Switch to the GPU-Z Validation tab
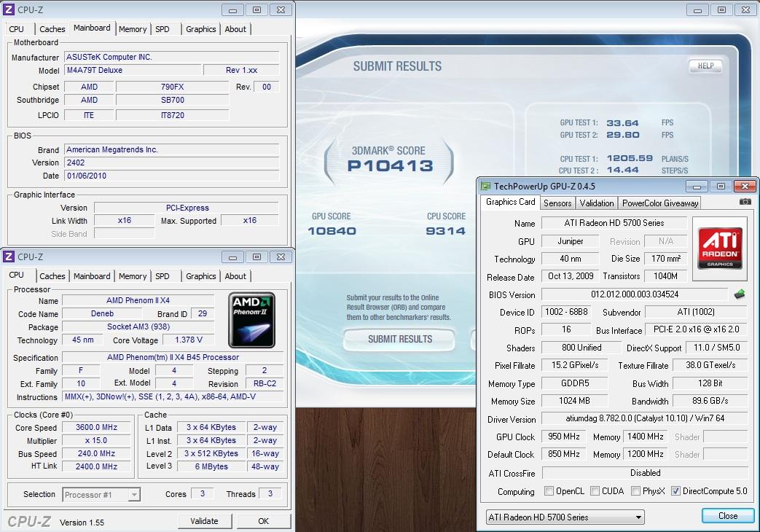Viewport: 760px width, 532px height. pyautogui.click(x=597, y=203)
